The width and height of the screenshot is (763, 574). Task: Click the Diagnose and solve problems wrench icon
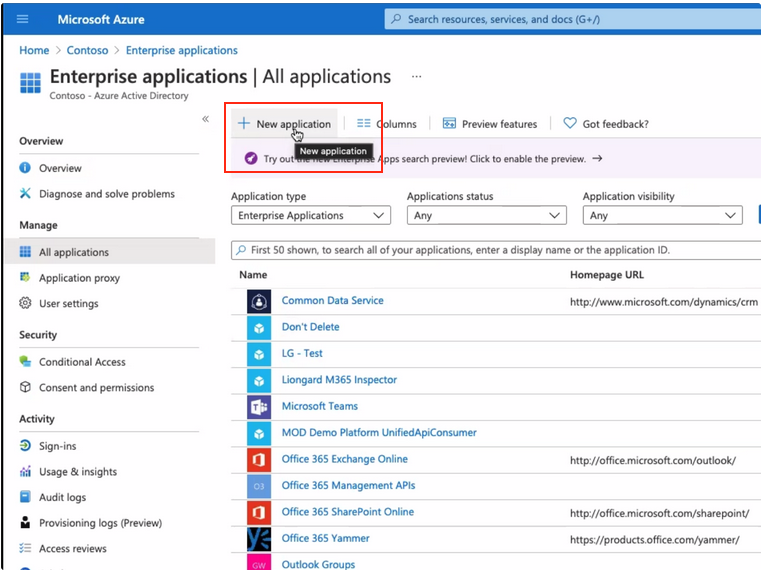tap(25, 194)
